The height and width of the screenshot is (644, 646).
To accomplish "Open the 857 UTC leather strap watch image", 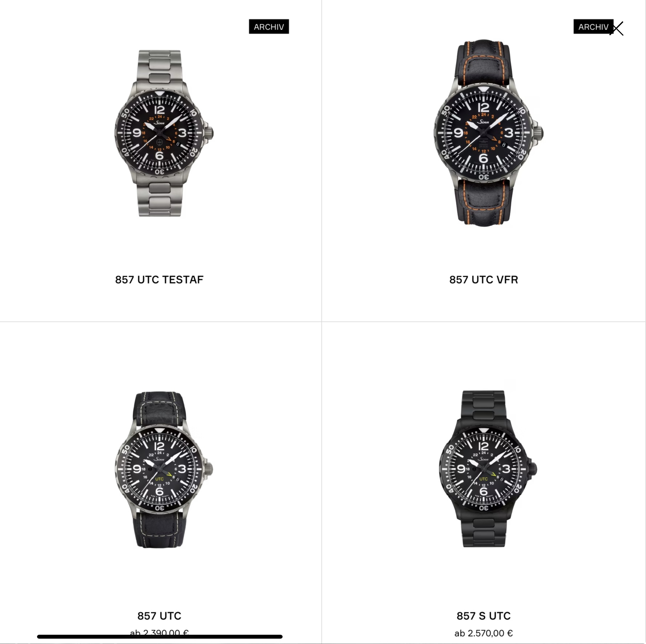I will pos(164,470).
